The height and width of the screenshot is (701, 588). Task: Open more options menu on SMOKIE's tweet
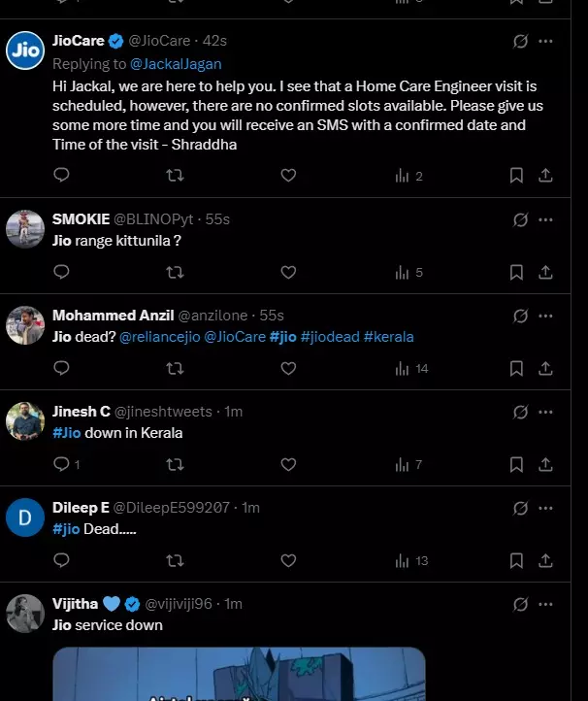(545, 219)
